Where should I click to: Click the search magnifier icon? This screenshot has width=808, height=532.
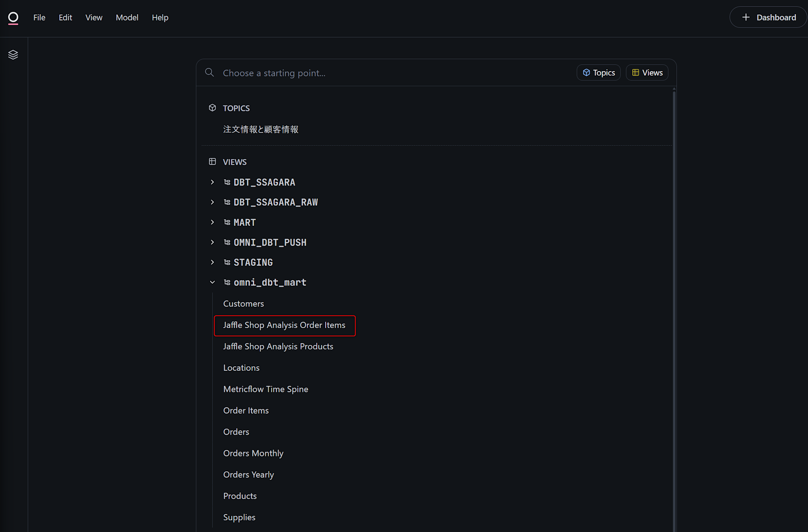coord(209,73)
